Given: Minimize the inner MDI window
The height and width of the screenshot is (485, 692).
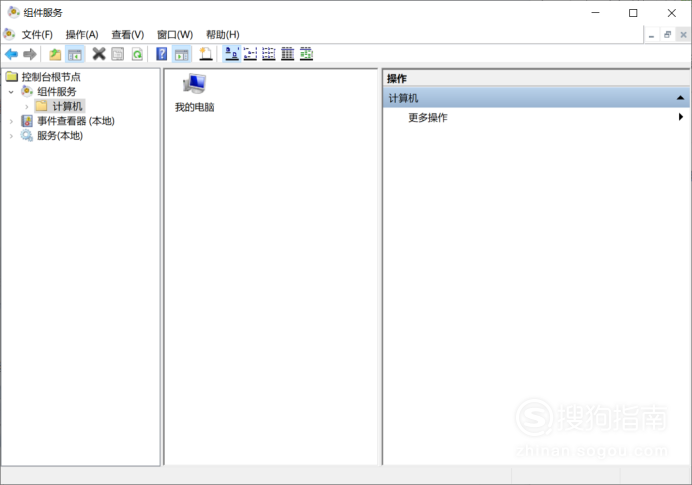Looking at the screenshot, I should click(651, 35).
